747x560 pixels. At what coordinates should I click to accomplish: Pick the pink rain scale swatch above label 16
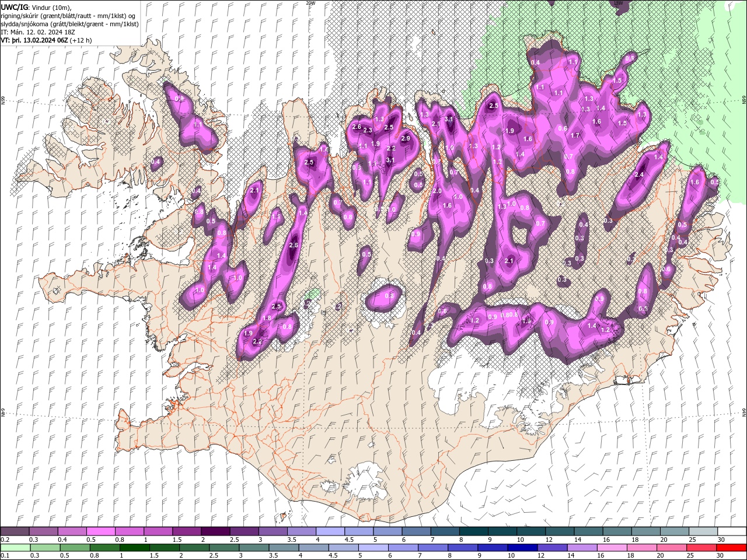pos(611,548)
